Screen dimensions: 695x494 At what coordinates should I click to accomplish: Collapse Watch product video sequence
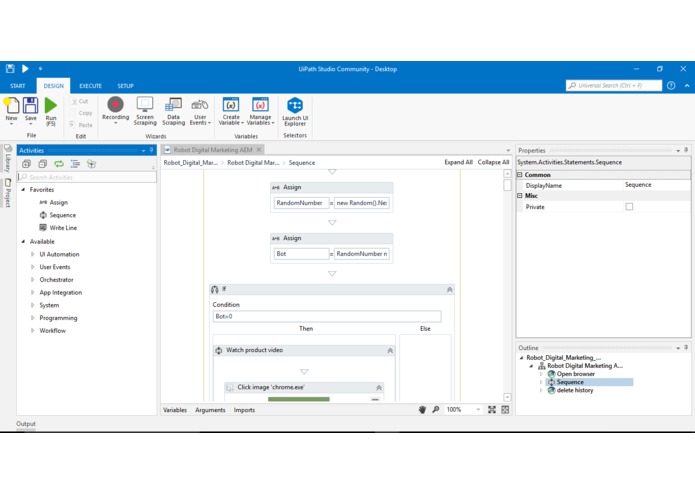point(390,350)
